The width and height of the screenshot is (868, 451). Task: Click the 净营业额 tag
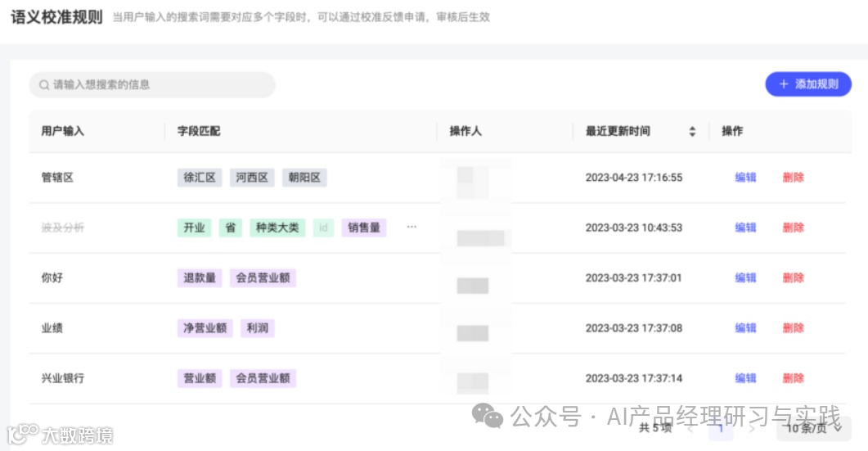[205, 328]
